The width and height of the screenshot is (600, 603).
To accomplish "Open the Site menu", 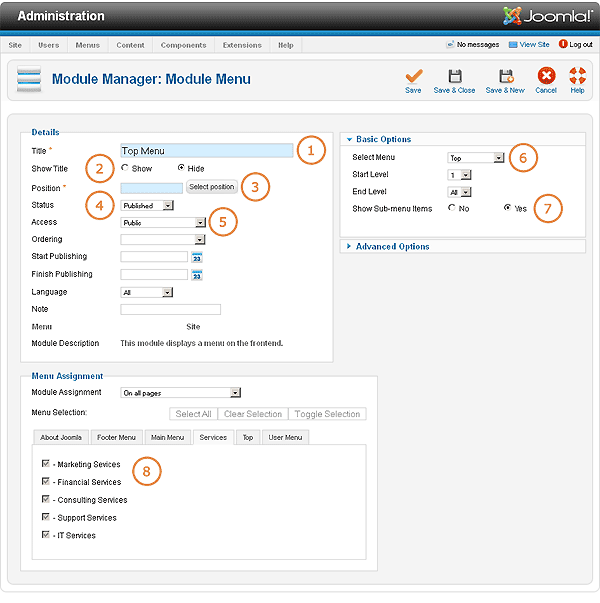I will 15,45.
